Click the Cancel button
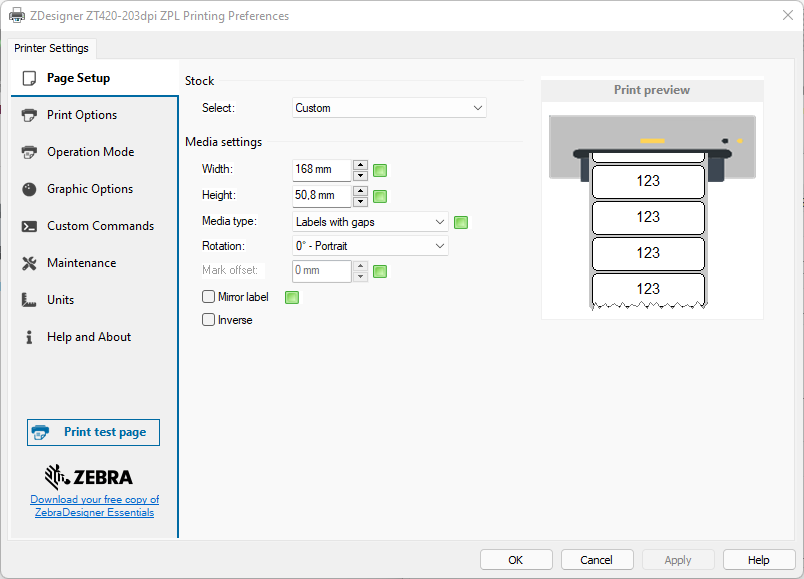This screenshot has height=579, width=804. pos(597,560)
